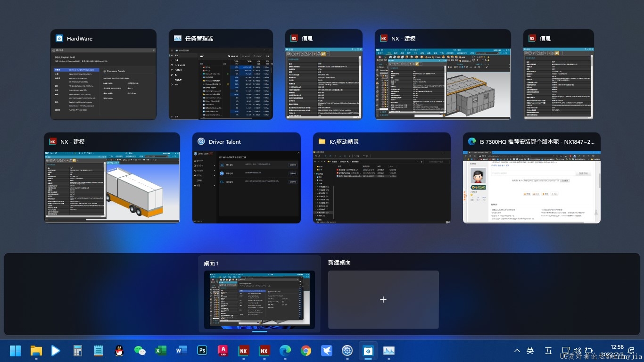Viewport: 644px width, 362px height.
Task: Switch the 英 input language indicator
Action: (530, 351)
